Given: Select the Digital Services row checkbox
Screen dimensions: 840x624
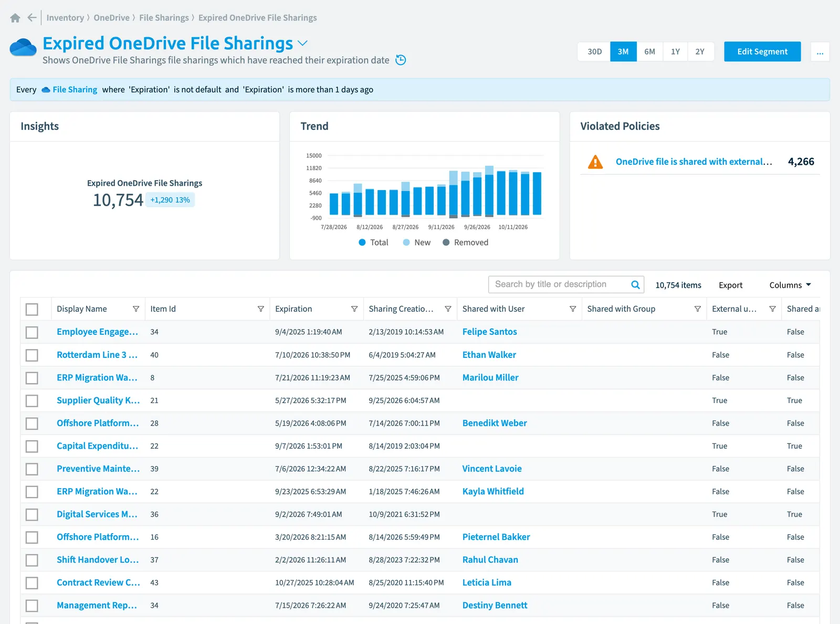Looking at the screenshot, I should tap(32, 514).
